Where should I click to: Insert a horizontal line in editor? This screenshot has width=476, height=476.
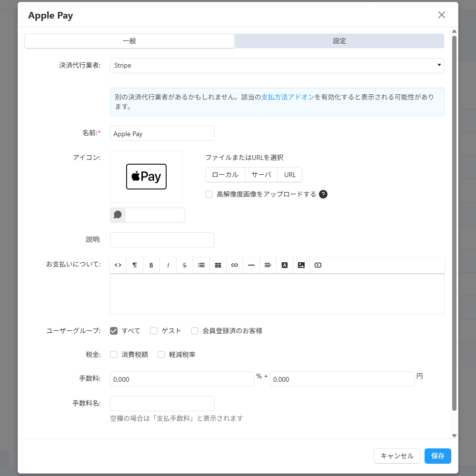point(251,265)
